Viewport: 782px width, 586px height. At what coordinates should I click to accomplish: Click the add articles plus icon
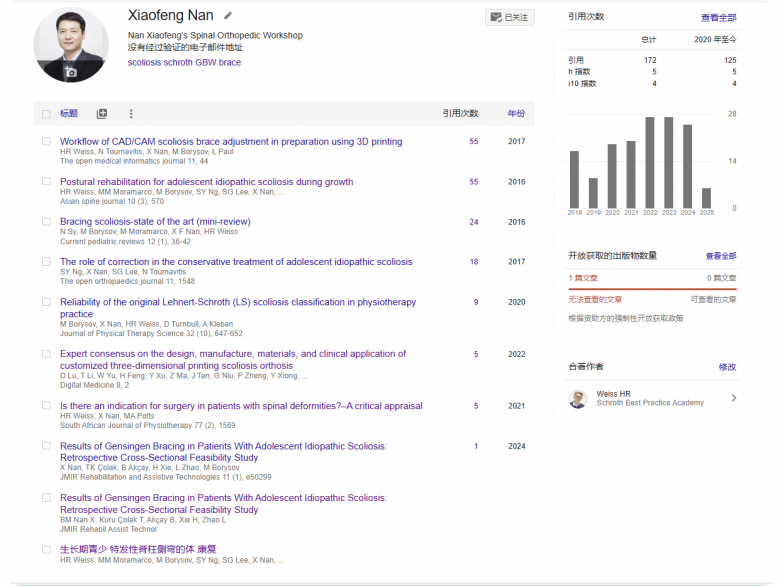pyautogui.click(x=101, y=114)
